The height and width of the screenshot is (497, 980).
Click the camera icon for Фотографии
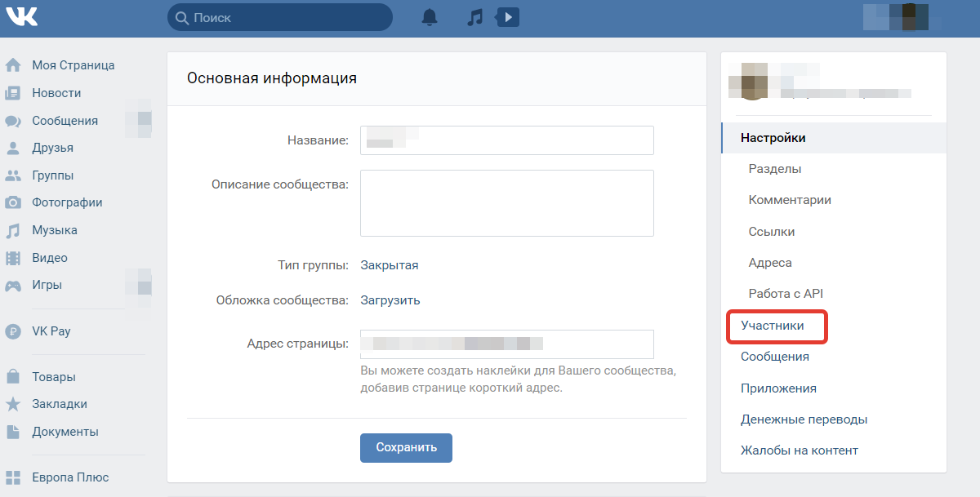coord(13,202)
